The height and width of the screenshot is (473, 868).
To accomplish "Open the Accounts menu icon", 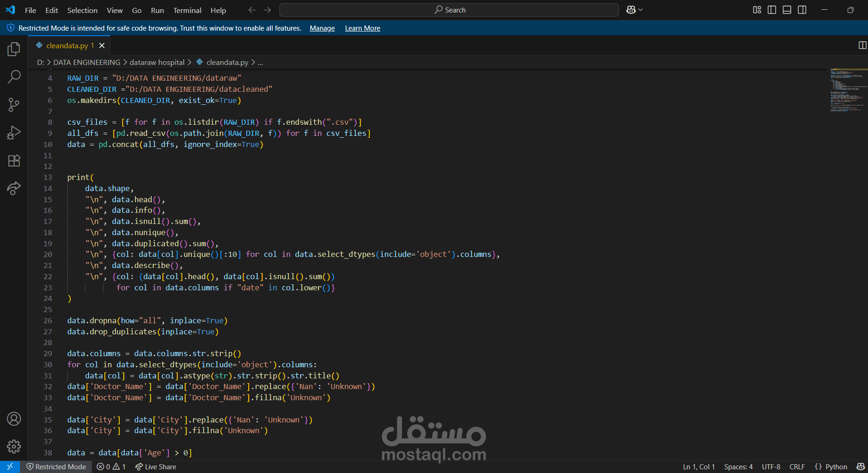I will coord(14,419).
